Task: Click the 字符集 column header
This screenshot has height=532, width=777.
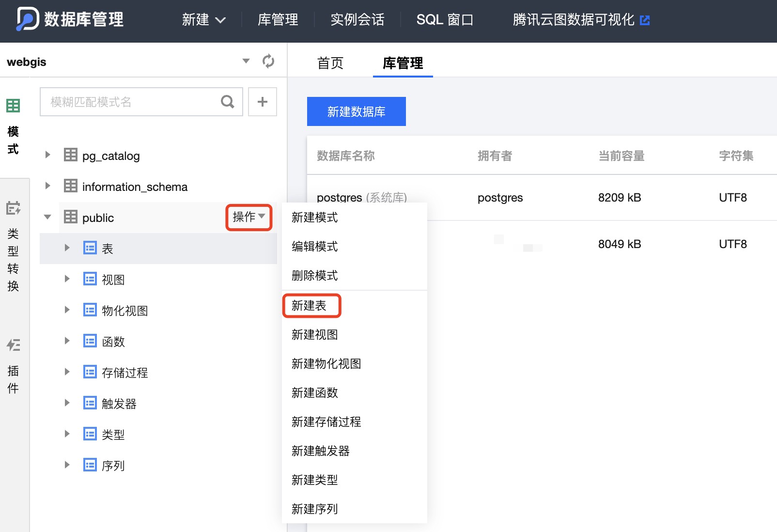Action: click(x=736, y=156)
